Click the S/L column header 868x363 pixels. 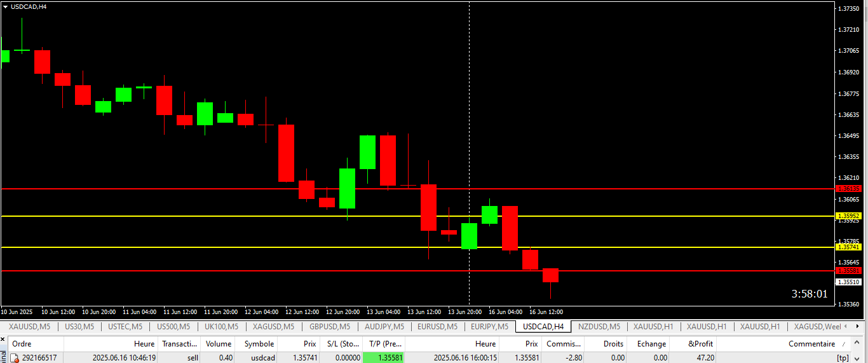(x=341, y=344)
